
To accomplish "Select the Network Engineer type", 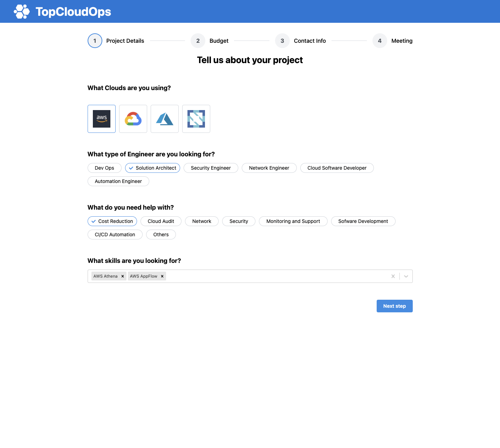I will (x=269, y=168).
